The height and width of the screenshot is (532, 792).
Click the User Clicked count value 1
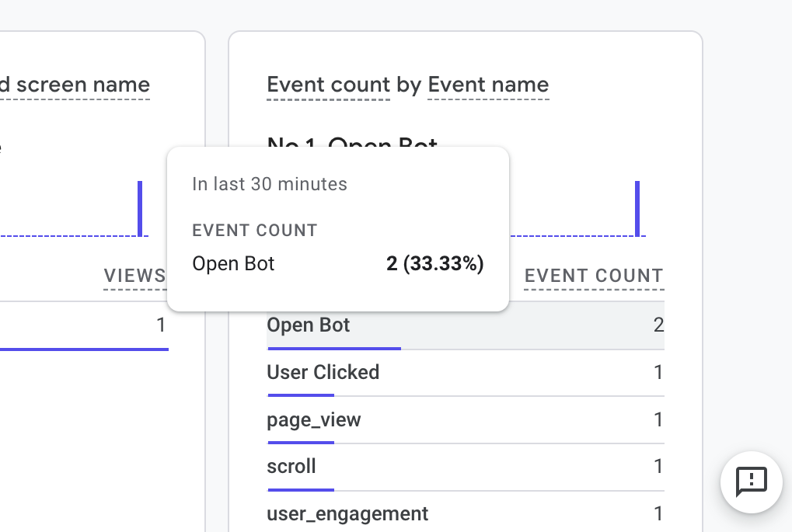pos(658,373)
